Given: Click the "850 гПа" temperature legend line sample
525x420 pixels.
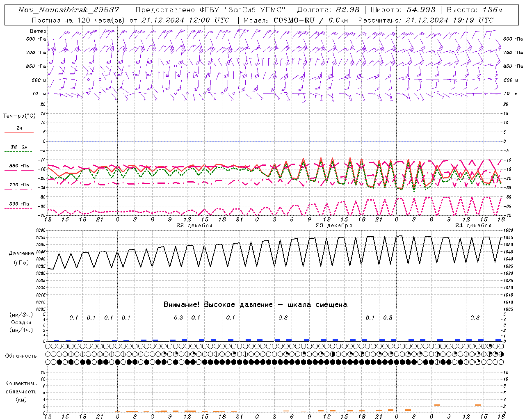Looking at the screenshot, I should pos(19,170).
